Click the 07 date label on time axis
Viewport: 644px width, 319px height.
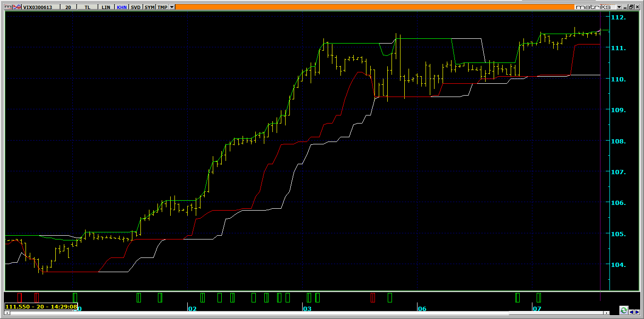tap(537, 309)
